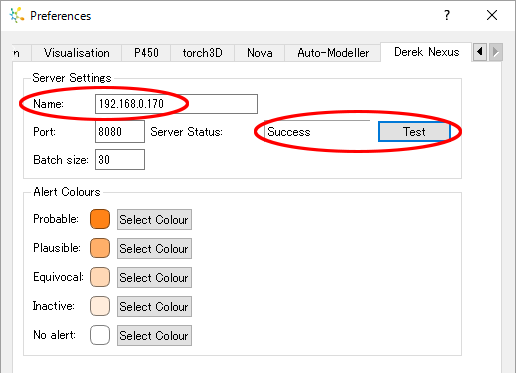Click the Equivocal colour swatch

pyautogui.click(x=100, y=277)
